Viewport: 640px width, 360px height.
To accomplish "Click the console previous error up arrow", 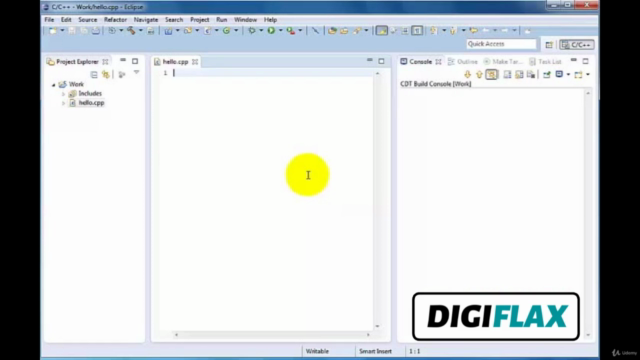I will point(479,74).
